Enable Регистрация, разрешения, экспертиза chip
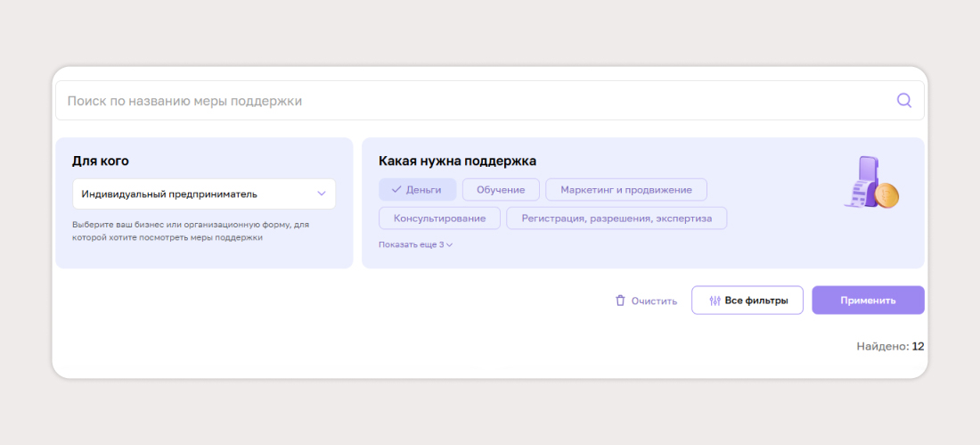The image size is (980, 445). 616,218
